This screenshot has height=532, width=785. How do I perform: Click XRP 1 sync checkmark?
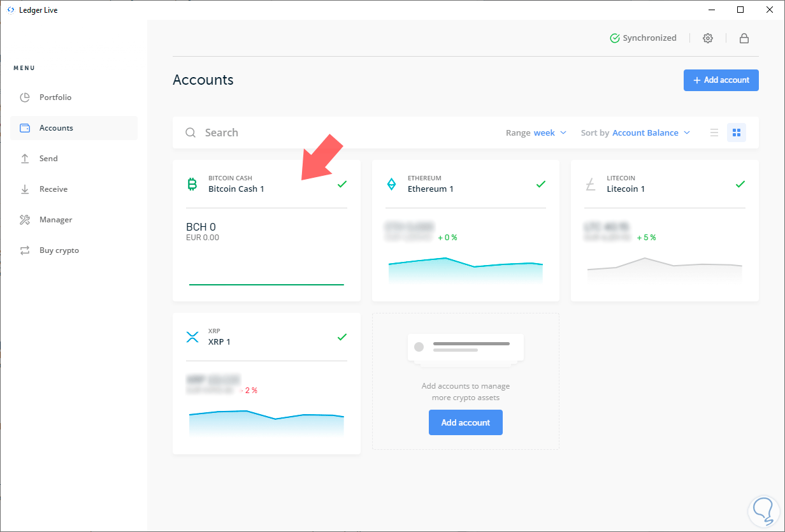342,337
